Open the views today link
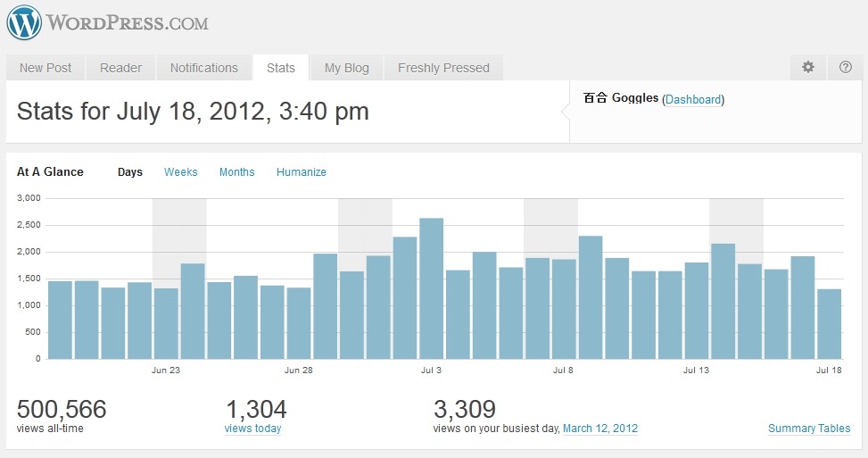This screenshot has width=868, height=458. coord(252,429)
